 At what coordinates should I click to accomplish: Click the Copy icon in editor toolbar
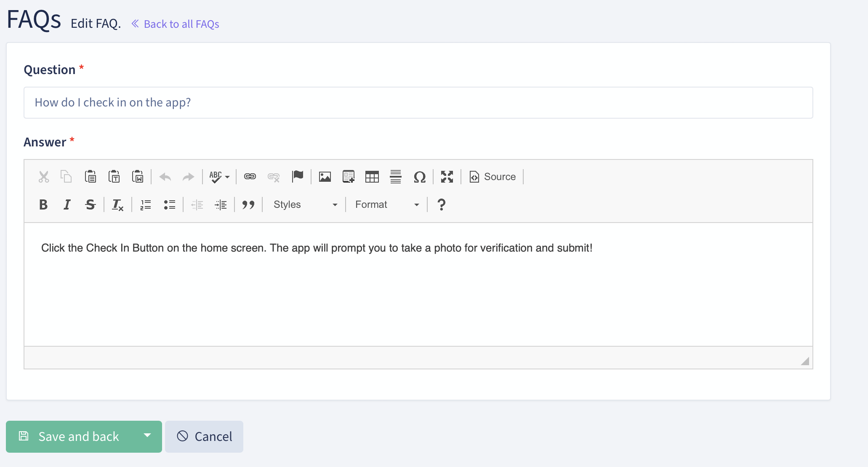point(67,177)
